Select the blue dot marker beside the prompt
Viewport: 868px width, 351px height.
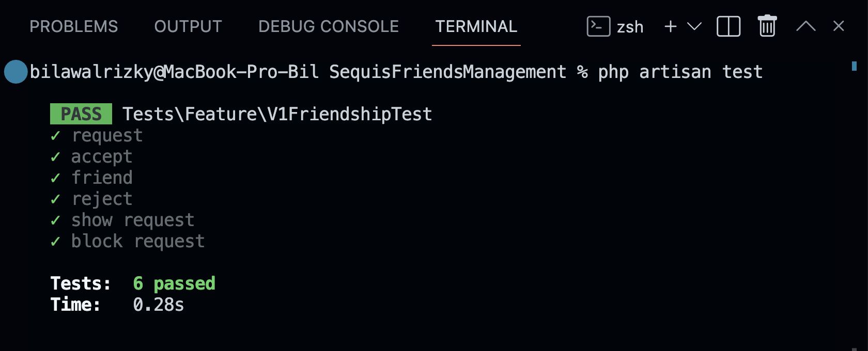coord(16,72)
